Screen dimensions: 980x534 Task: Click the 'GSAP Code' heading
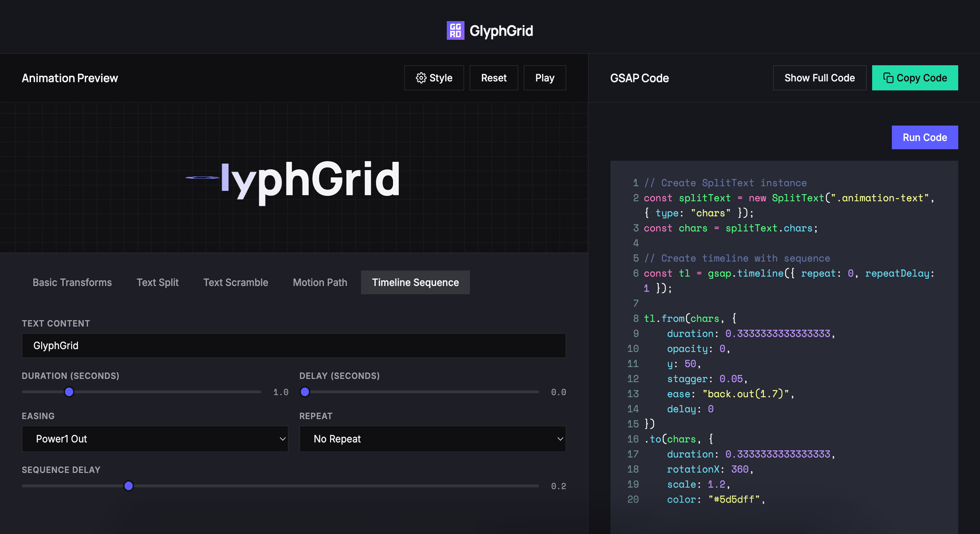click(x=639, y=78)
